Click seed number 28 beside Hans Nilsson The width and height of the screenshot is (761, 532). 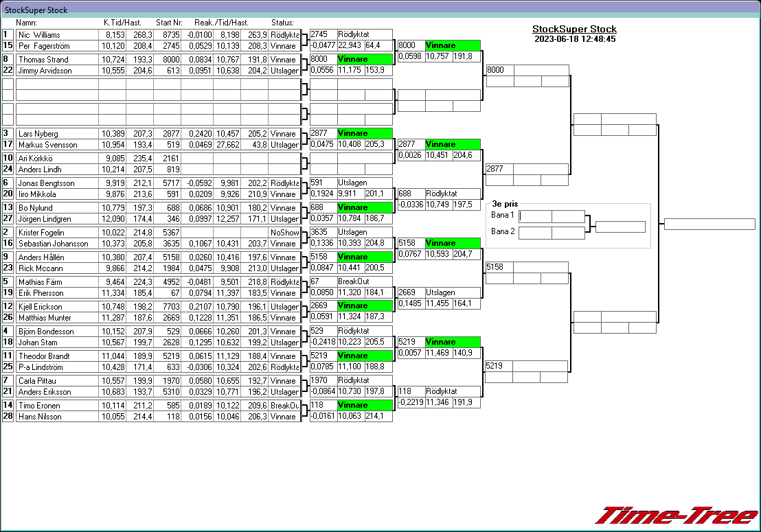click(8, 417)
